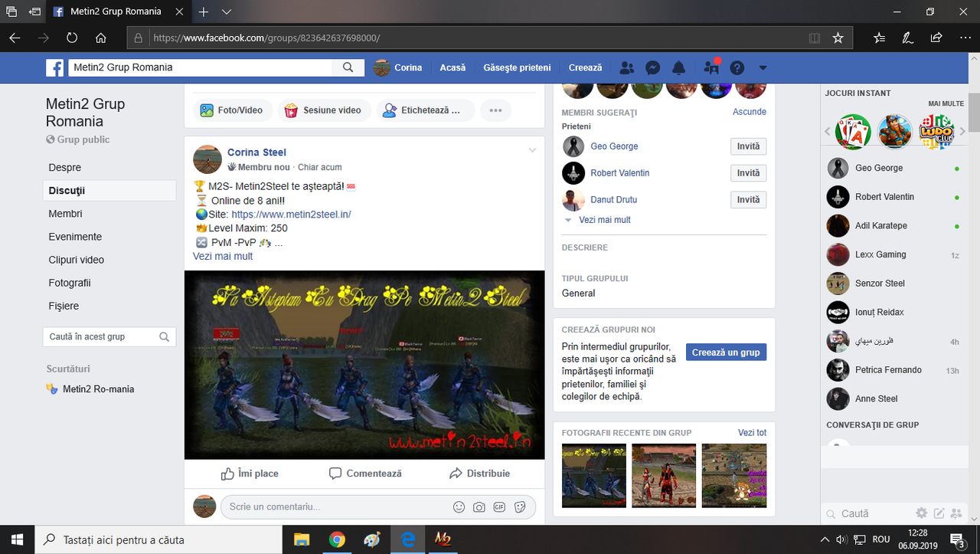This screenshot has height=554, width=980.
Task: Open the favorites hub icon
Action: coord(879,38)
